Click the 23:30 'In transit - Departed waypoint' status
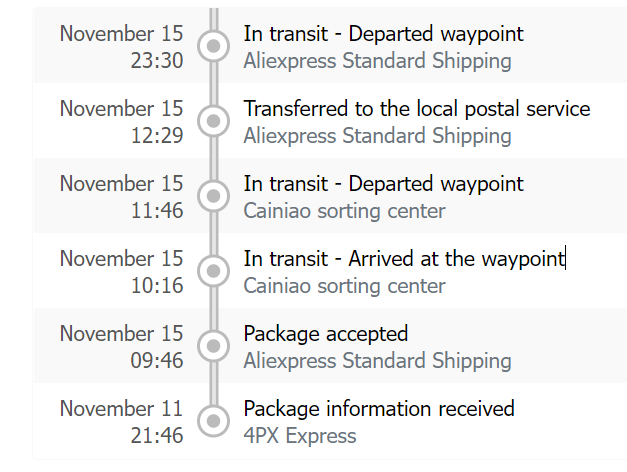Image resolution: width=627 pixels, height=472 pixels. pyautogui.click(x=383, y=34)
